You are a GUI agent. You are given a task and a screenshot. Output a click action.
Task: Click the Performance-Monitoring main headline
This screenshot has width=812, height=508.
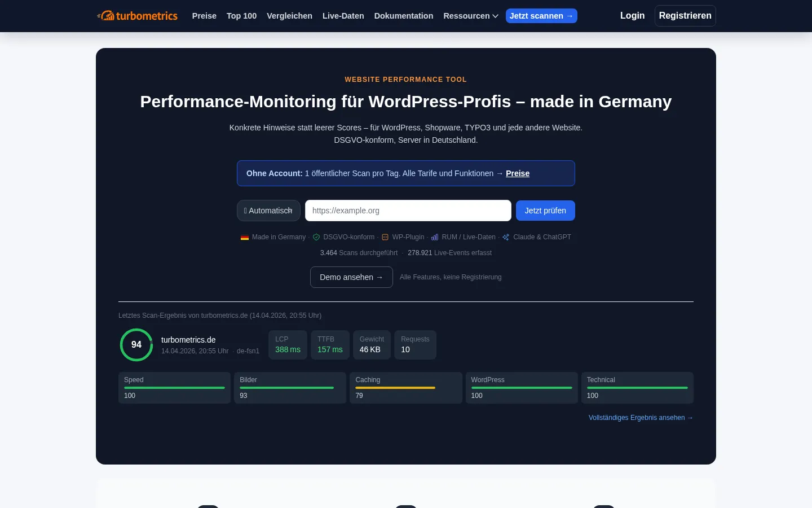(406, 102)
